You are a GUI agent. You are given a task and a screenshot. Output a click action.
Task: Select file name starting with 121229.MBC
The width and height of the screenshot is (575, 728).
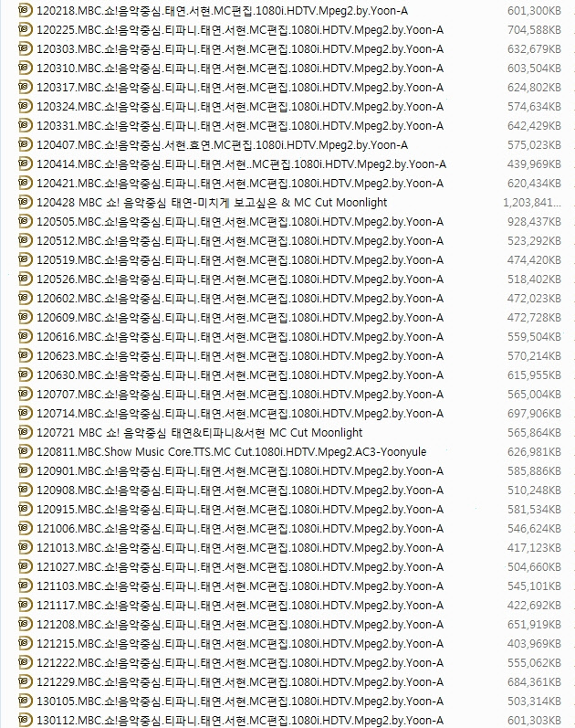(x=240, y=682)
